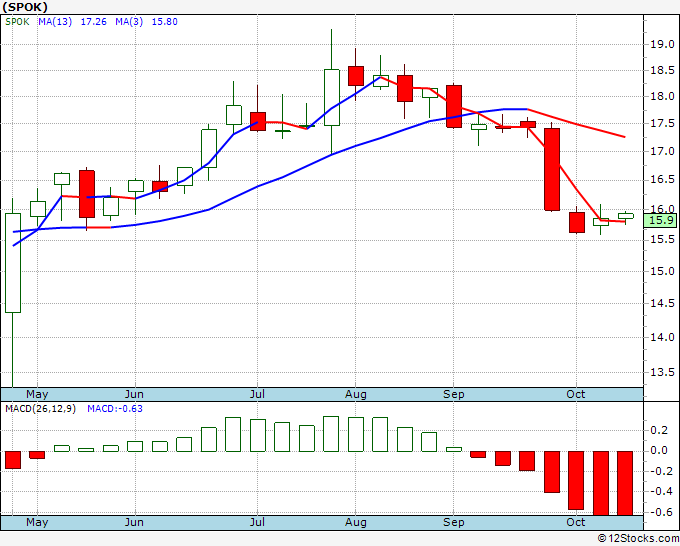Click the MA(3) legend label
Screen dimensions: 680x546
(x=129, y=22)
